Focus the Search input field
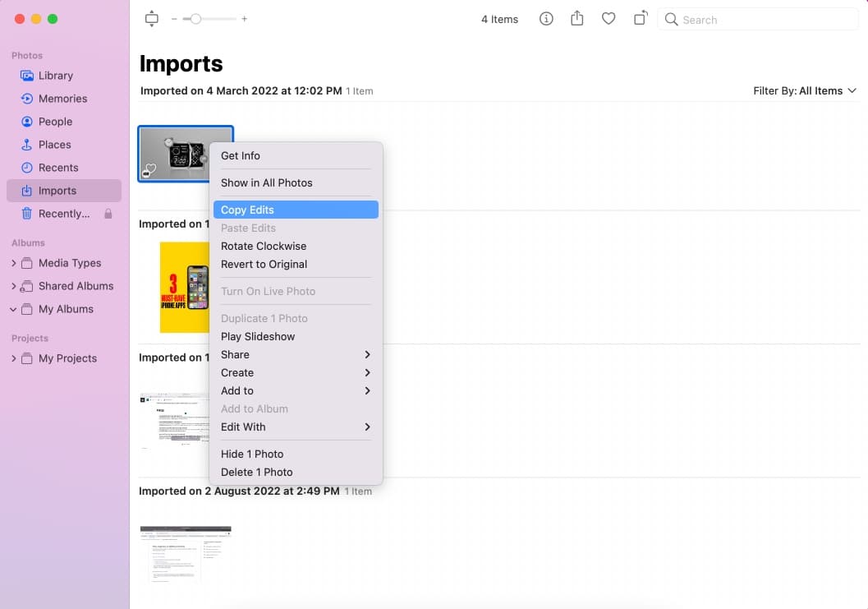The image size is (868, 609). point(758,20)
